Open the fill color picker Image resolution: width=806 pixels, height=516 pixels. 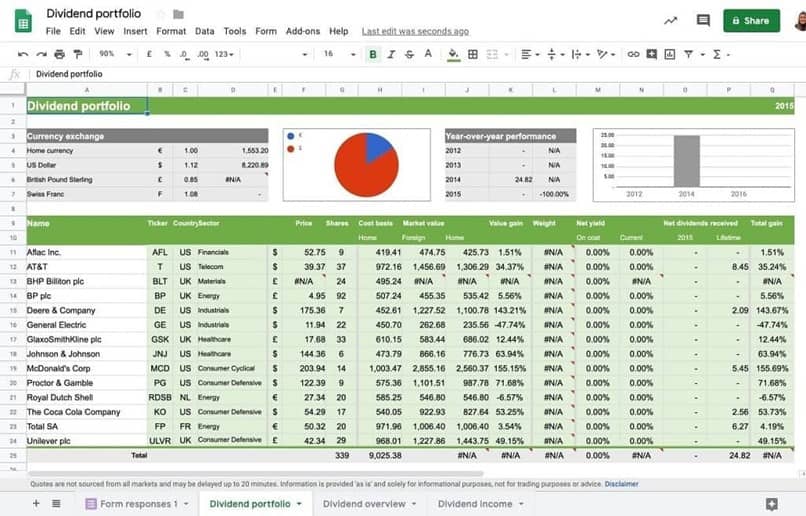(x=453, y=54)
